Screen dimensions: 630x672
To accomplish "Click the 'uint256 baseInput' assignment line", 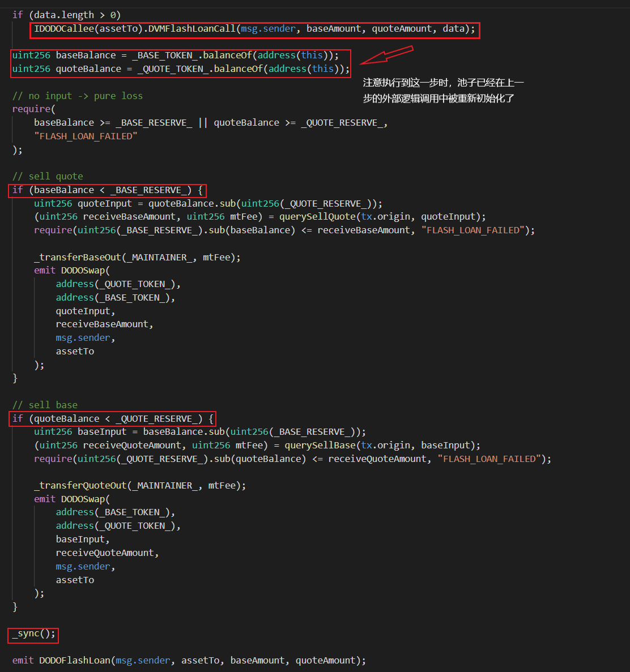I will click(200, 432).
